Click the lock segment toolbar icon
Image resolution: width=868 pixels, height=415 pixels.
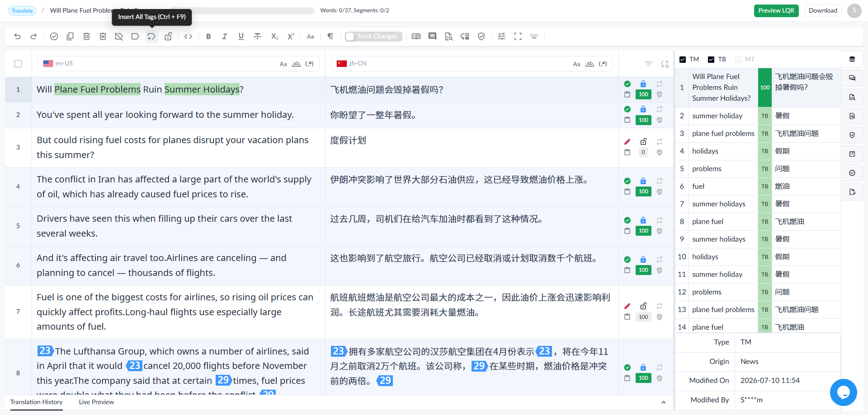pyautogui.click(x=168, y=37)
